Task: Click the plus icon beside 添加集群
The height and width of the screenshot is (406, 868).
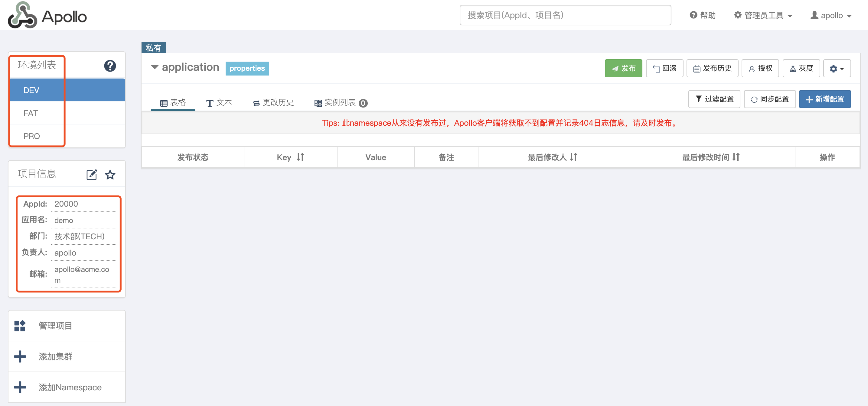Action: point(20,356)
